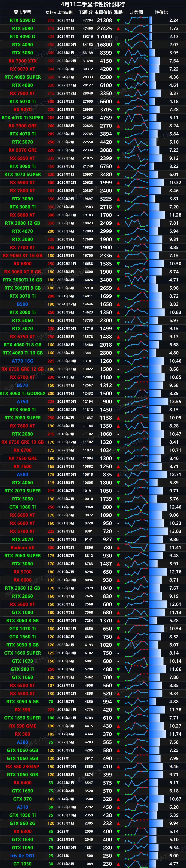Click the red up arrow in the B580 row
The height and width of the screenshot is (868, 186).
click(118, 304)
